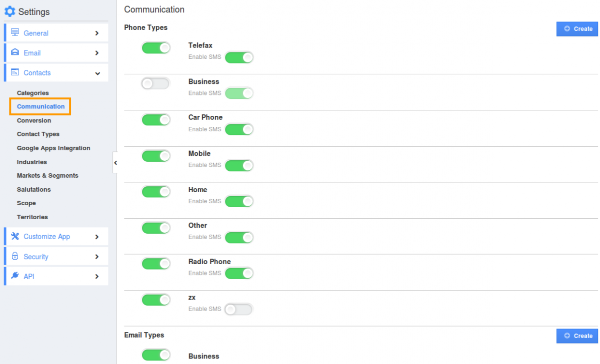Click the Contacts card icon
The height and width of the screenshot is (364, 600).
pyautogui.click(x=15, y=72)
